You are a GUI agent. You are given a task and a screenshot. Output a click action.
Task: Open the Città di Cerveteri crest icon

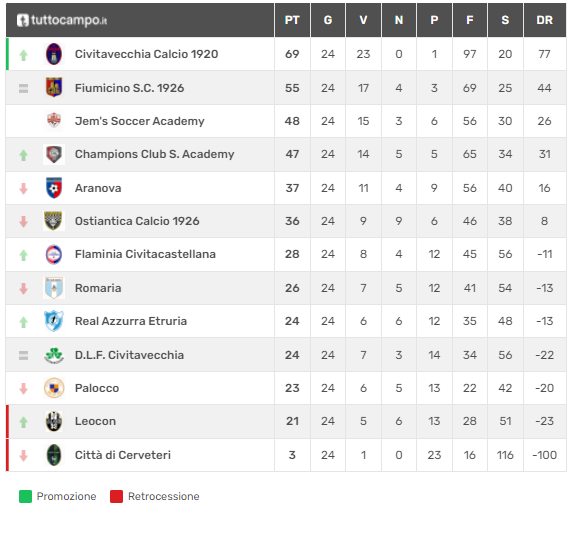tap(54, 455)
